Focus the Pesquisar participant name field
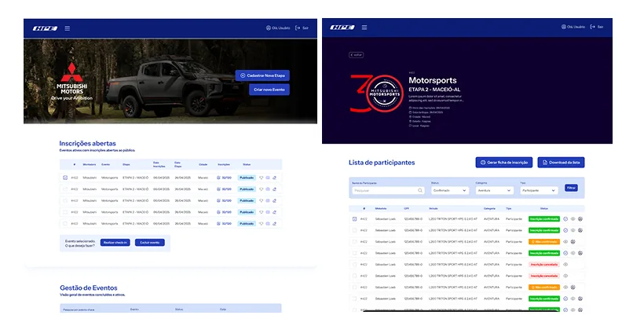Screen dimensions: 644x330 pyautogui.click(x=388, y=190)
